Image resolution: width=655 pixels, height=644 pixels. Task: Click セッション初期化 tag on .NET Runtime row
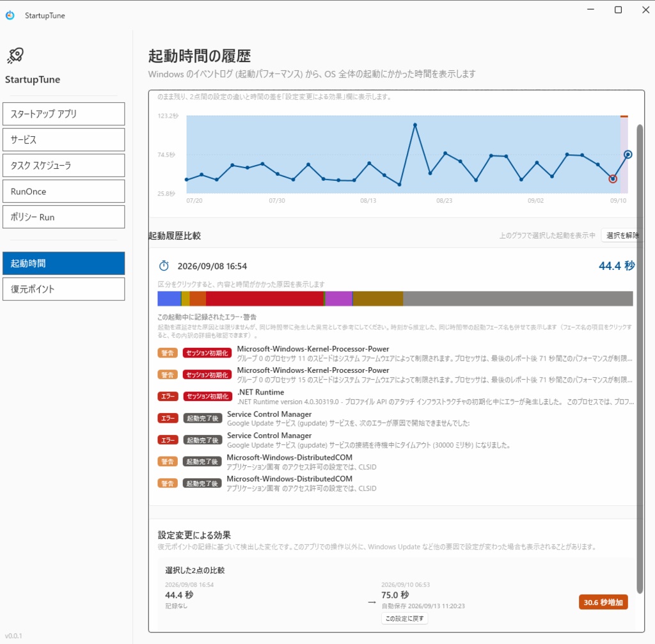tap(208, 397)
